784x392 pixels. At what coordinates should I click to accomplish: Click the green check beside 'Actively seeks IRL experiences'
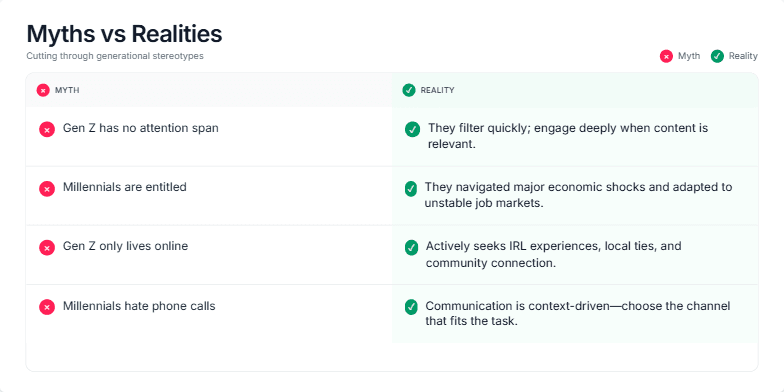411,248
